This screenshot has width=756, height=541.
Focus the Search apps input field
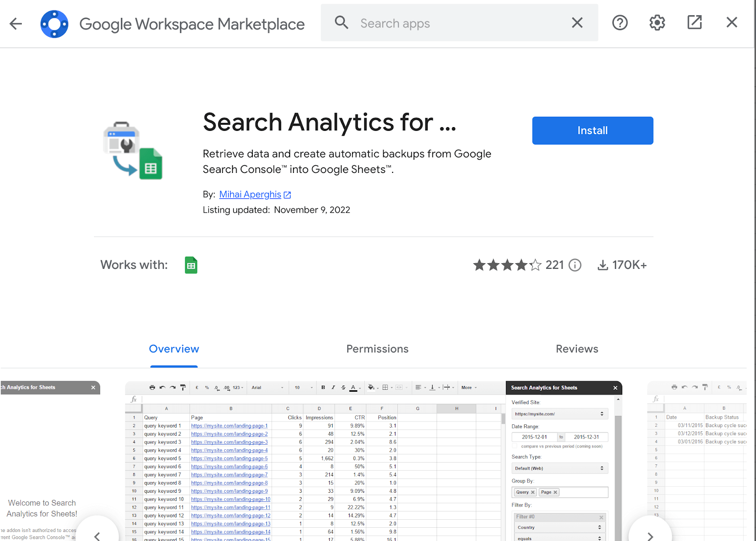[x=459, y=23]
